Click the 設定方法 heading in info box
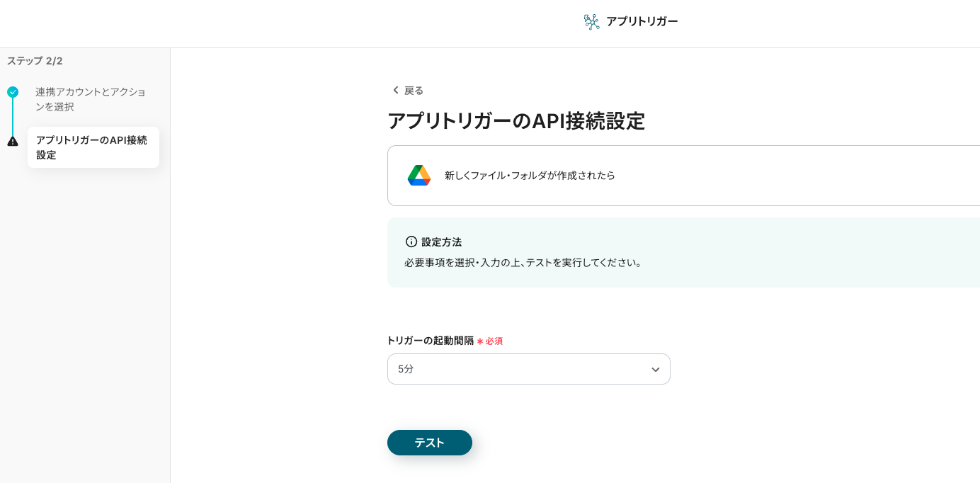The width and height of the screenshot is (980, 483). (441, 242)
